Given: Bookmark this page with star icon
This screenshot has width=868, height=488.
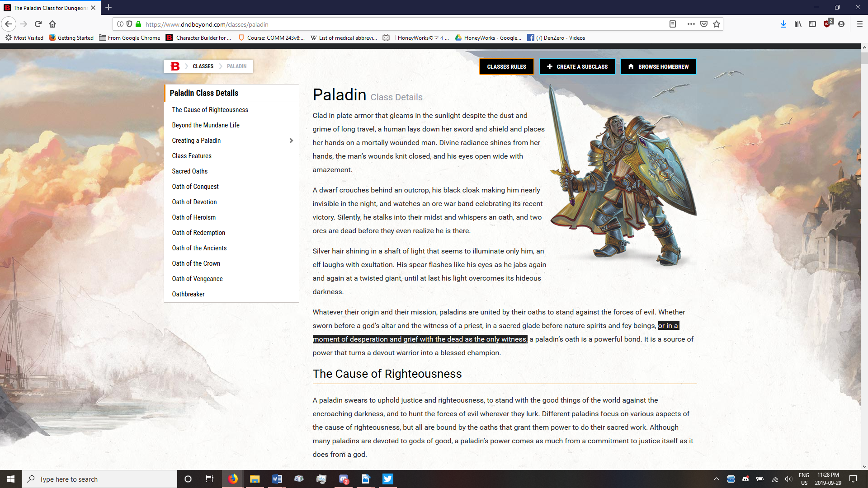Looking at the screenshot, I should [x=717, y=24].
